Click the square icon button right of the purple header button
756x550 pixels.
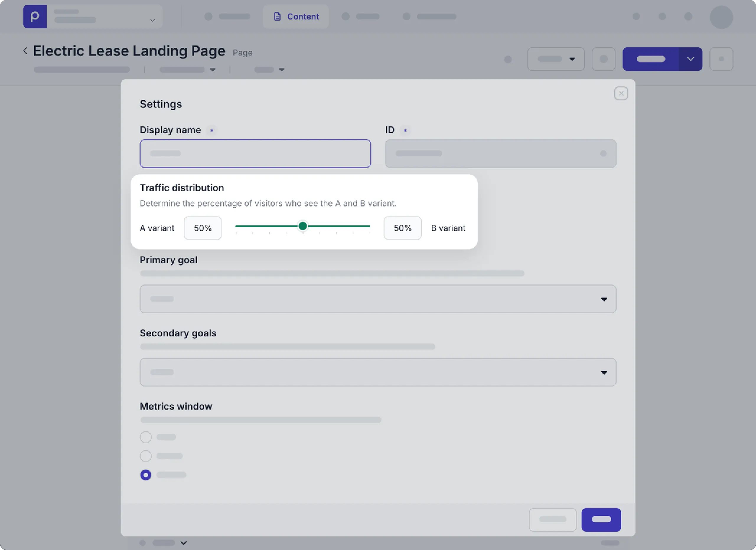[721, 59]
